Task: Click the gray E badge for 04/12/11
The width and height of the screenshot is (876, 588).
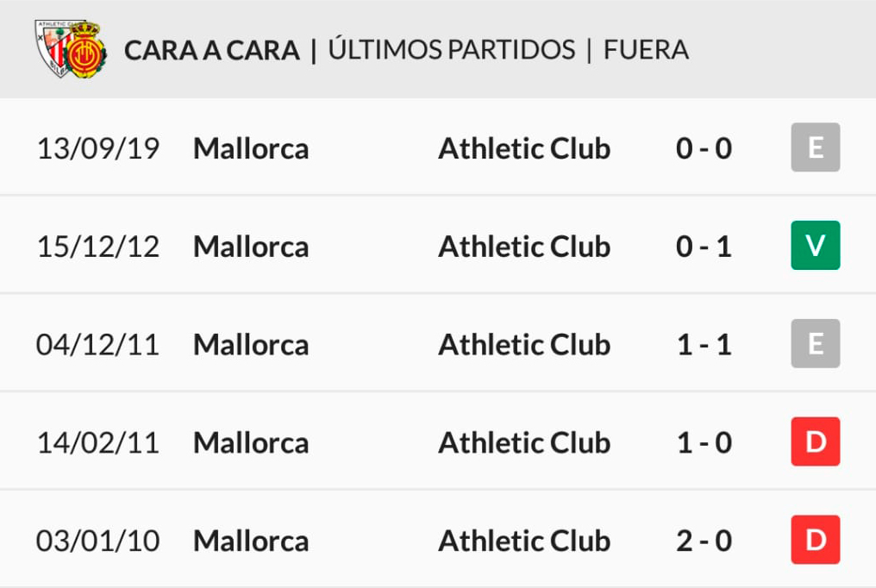Action: tap(815, 343)
